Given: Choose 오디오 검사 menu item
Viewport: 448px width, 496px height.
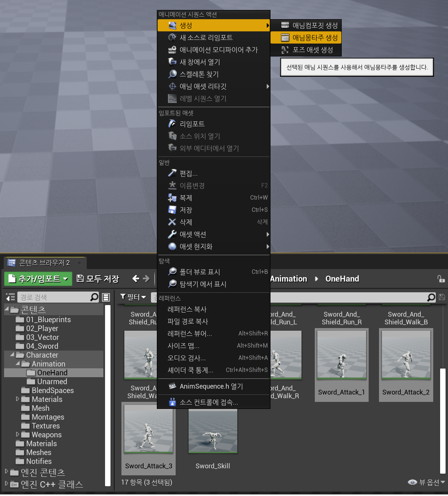Looking at the screenshot, I should point(214,358).
